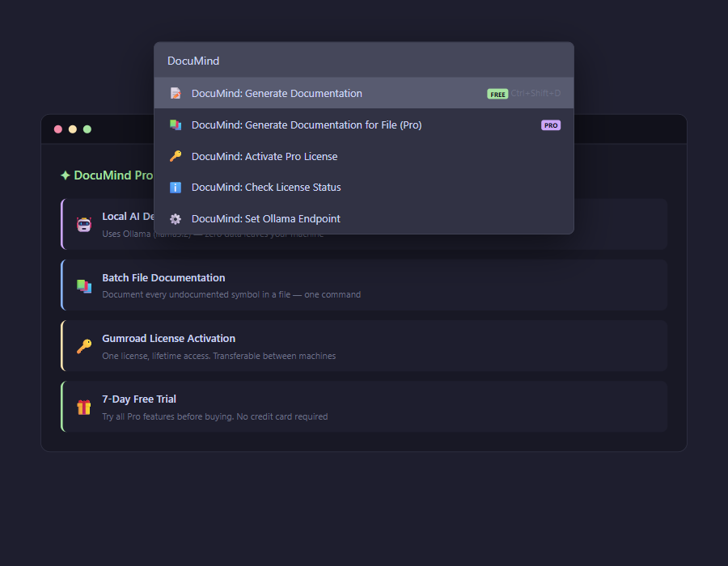Click the gift icon in 7-Day Free Trial card
Image resolution: width=728 pixels, height=566 pixels.
pos(84,408)
